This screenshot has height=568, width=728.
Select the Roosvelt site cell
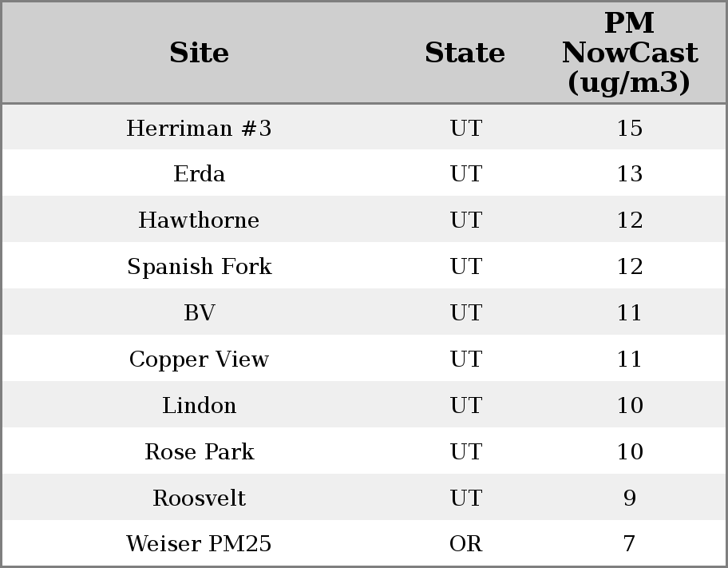click(199, 498)
